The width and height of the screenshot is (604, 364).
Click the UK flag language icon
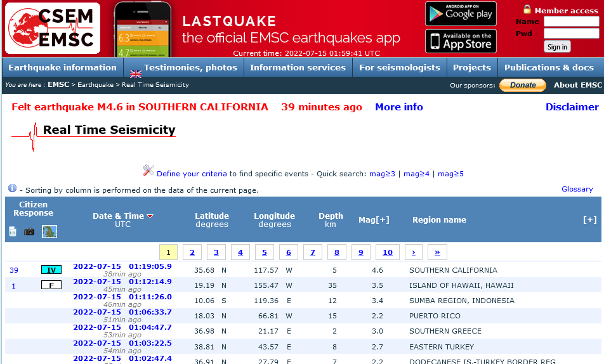coord(136,74)
